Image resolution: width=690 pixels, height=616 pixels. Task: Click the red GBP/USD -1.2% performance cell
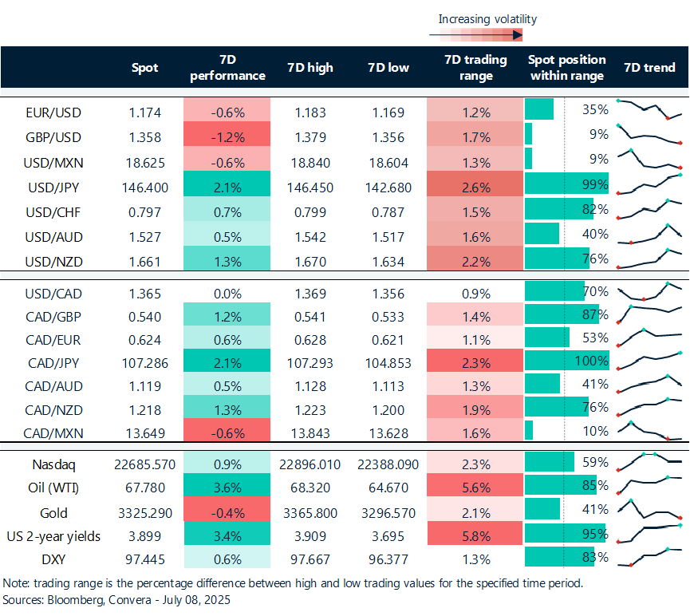(227, 136)
